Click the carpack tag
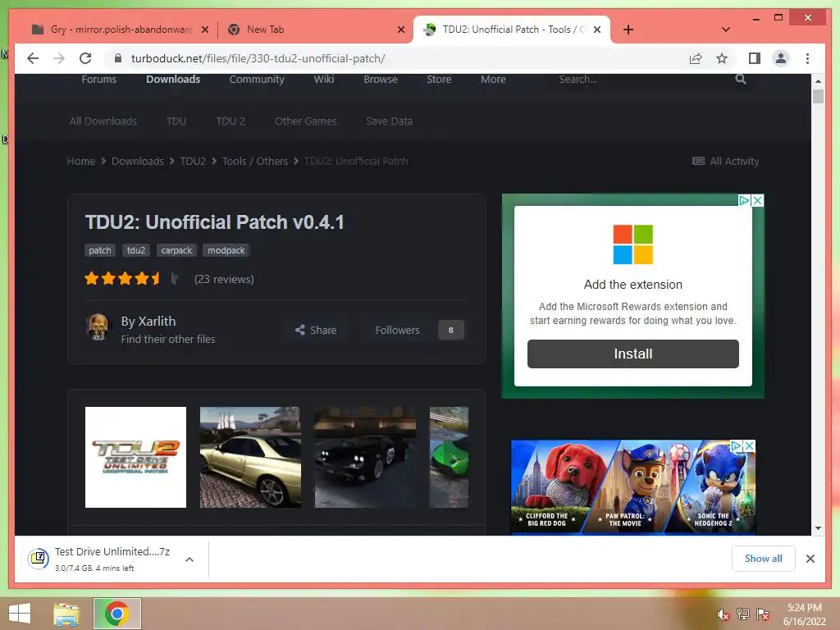 coord(176,250)
